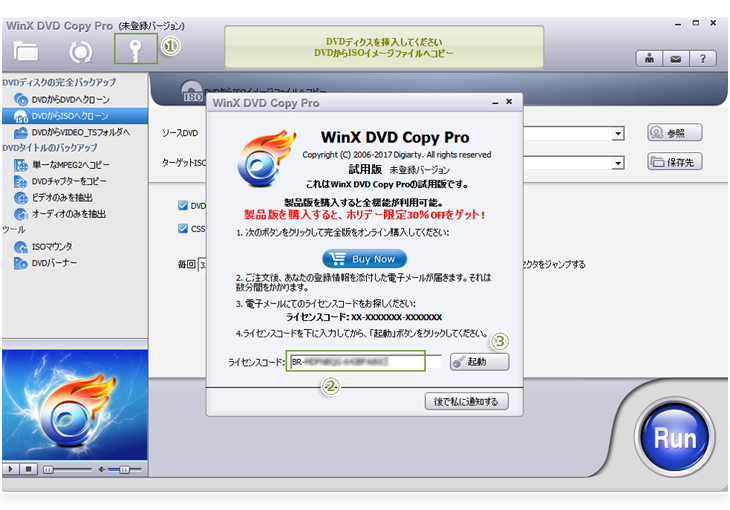Click the audio-only extract icon
Viewport: 730px width, 510px height.
20,214
